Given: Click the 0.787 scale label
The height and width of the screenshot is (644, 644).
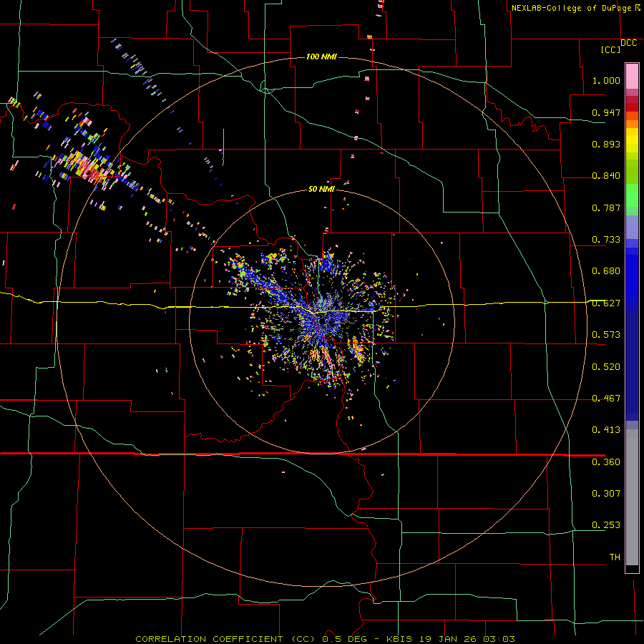Looking at the screenshot, I should (606, 208).
